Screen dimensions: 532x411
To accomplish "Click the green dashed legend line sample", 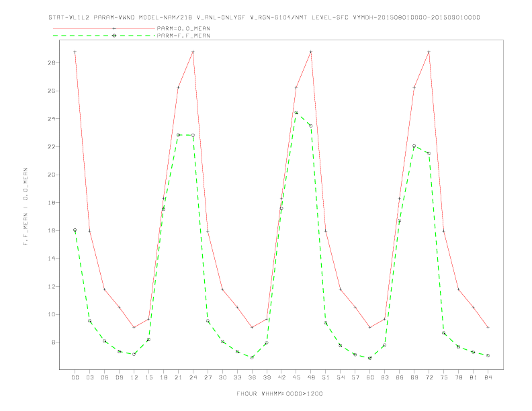I will tap(104, 36).
